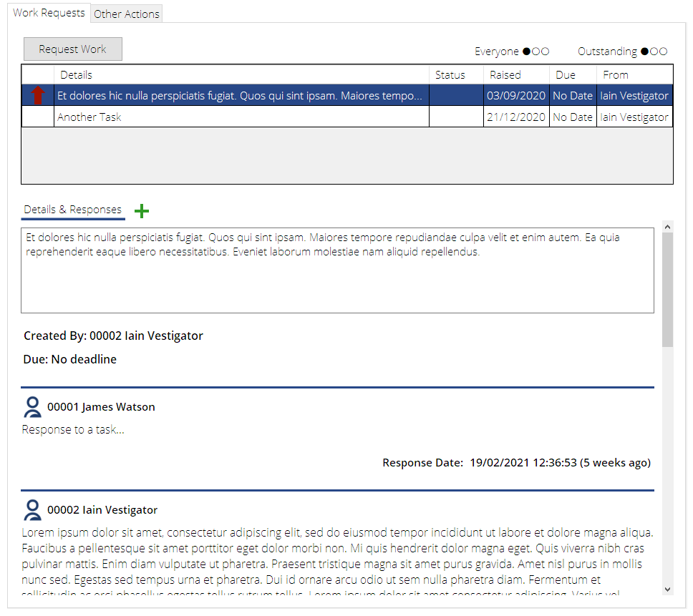Click inside the task details text box

[336, 279]
